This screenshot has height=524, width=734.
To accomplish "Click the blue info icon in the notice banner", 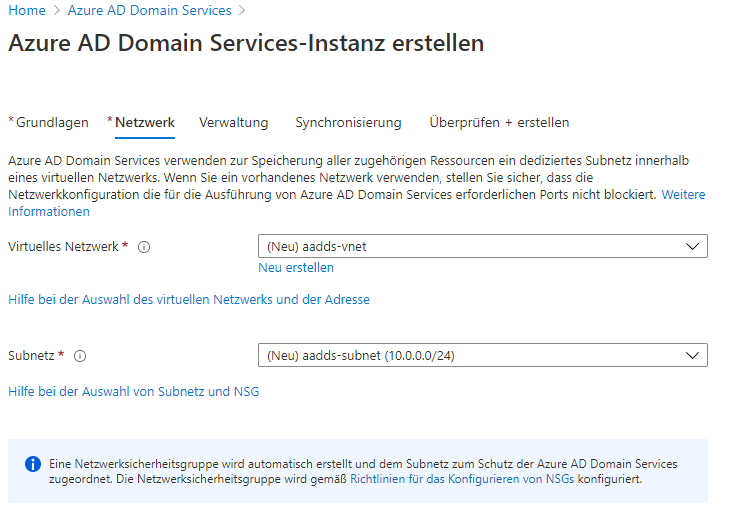I will pos(33,464).
